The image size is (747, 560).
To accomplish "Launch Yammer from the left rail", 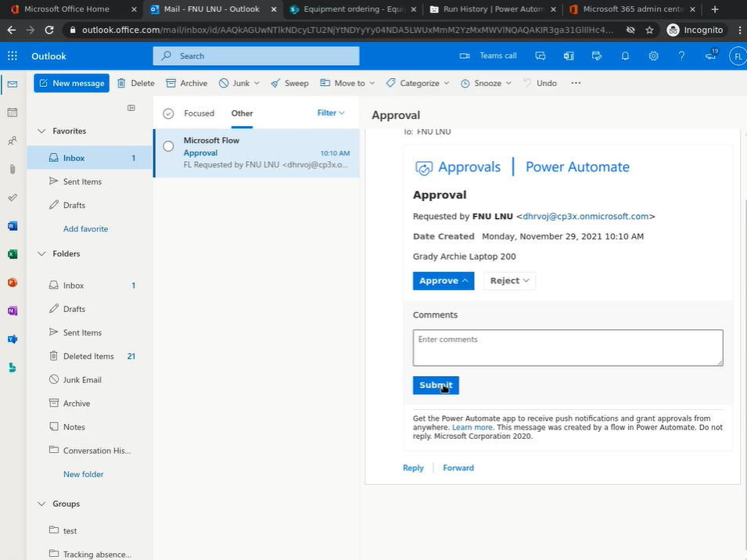I will pyautogui.click(x=13, y=339).
